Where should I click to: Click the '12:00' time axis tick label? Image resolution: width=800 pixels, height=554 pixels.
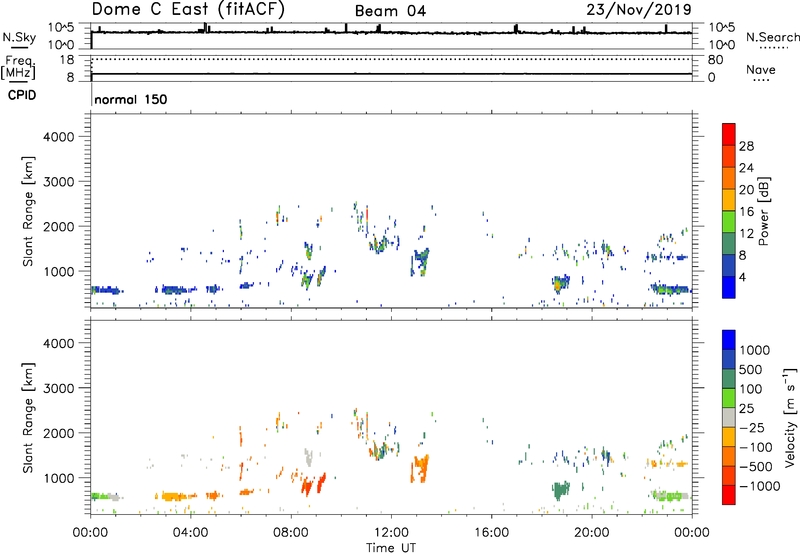(x=391, y=533)
